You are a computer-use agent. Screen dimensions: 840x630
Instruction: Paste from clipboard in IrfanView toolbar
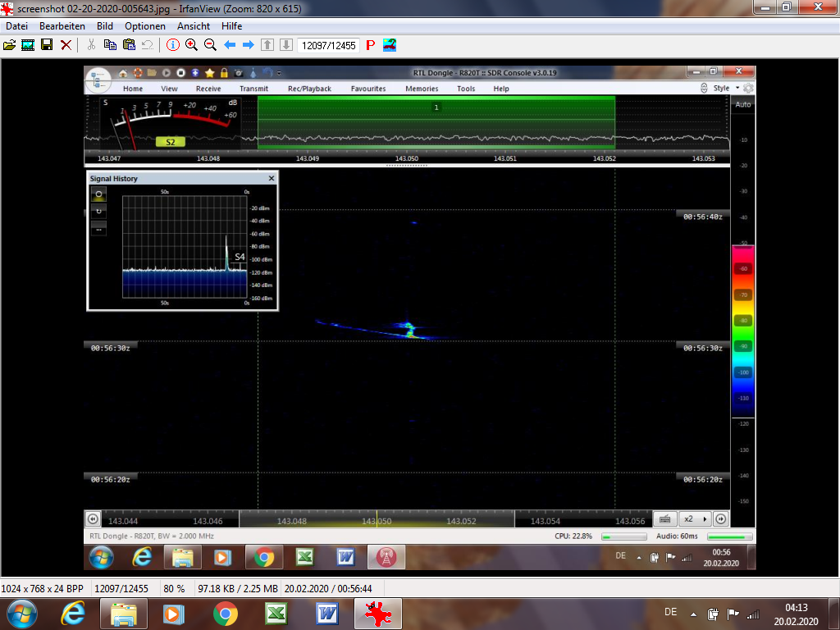pos(129,45)
